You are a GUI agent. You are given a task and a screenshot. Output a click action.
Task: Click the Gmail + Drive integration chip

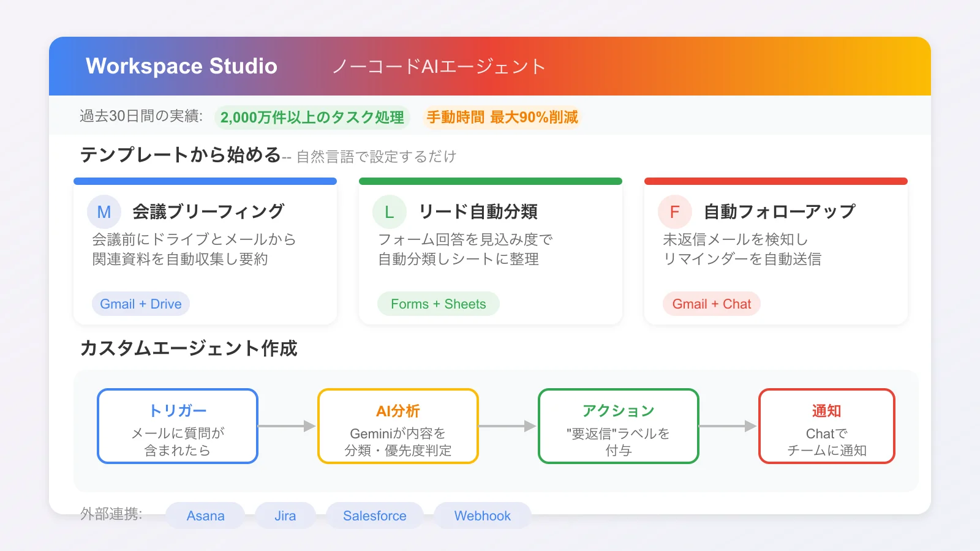coord(140,304)
